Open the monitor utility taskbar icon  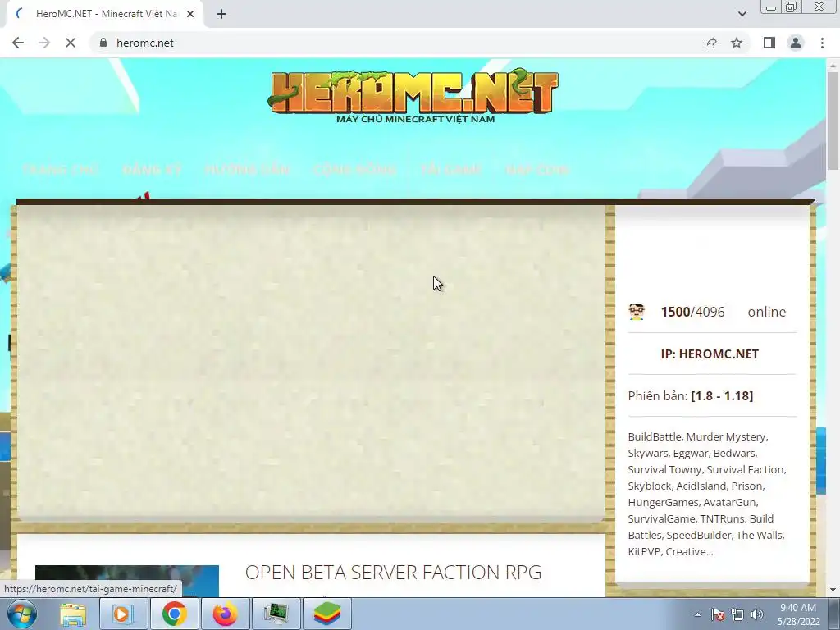coord(276,614)
